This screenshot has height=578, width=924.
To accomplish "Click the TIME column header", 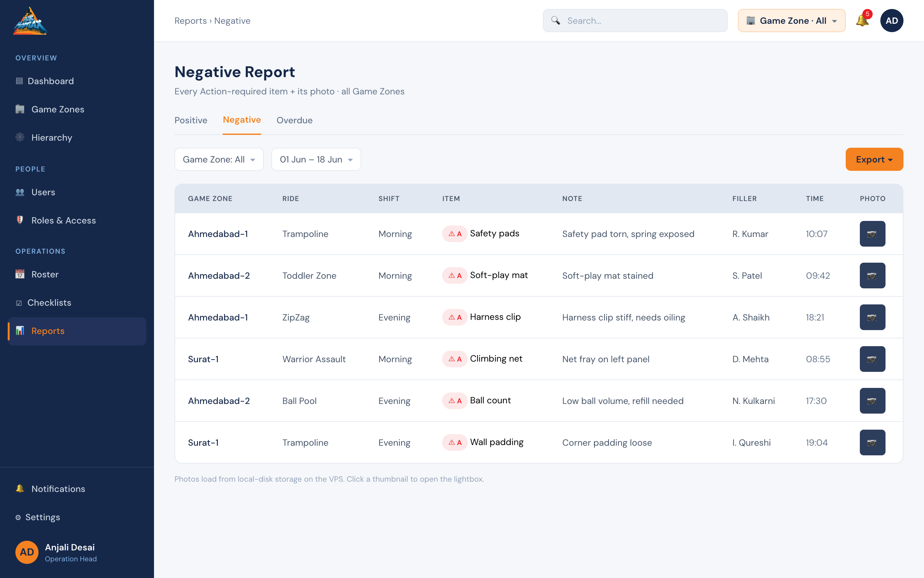I will pos(814,199).
